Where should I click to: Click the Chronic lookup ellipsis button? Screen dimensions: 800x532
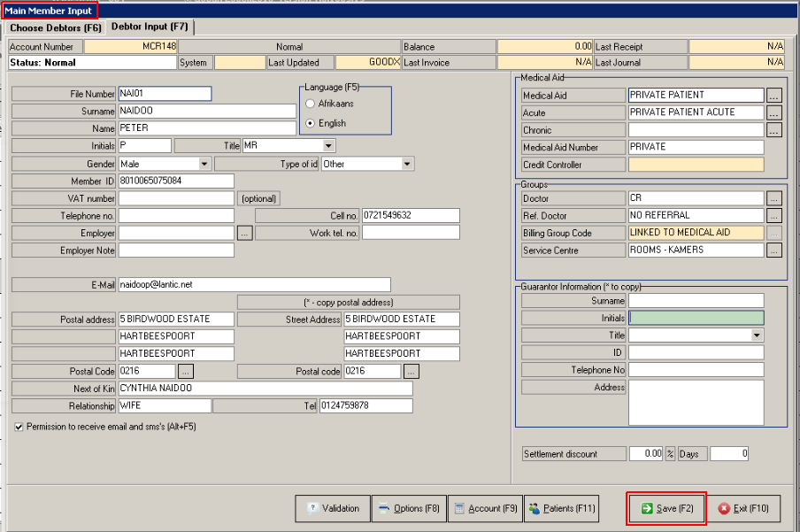[774, 130]
